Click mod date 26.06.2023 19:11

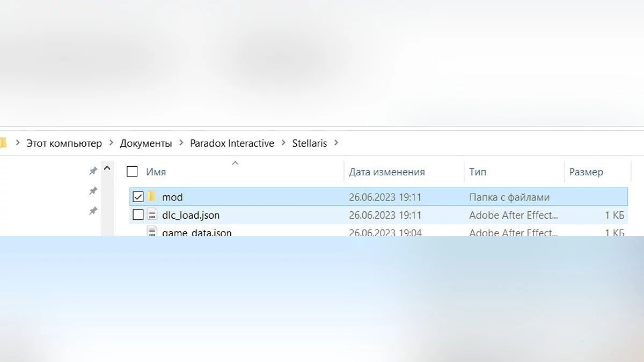coord(385,197)
